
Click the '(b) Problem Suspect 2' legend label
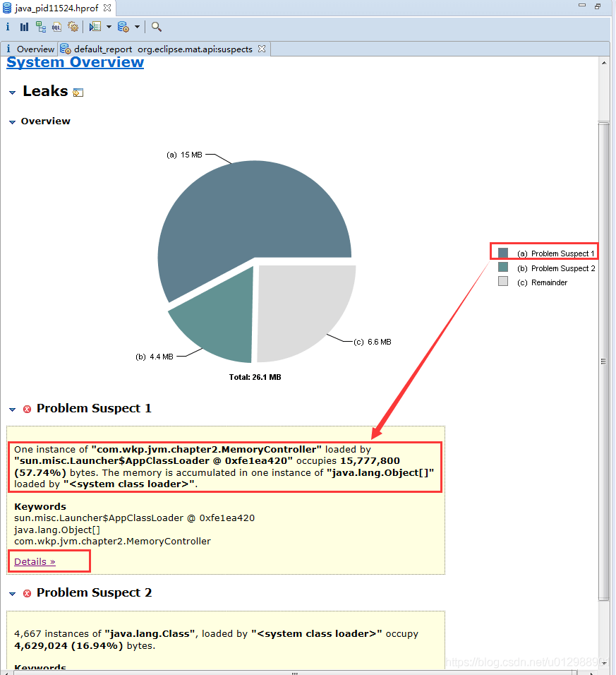click(556, 268)
